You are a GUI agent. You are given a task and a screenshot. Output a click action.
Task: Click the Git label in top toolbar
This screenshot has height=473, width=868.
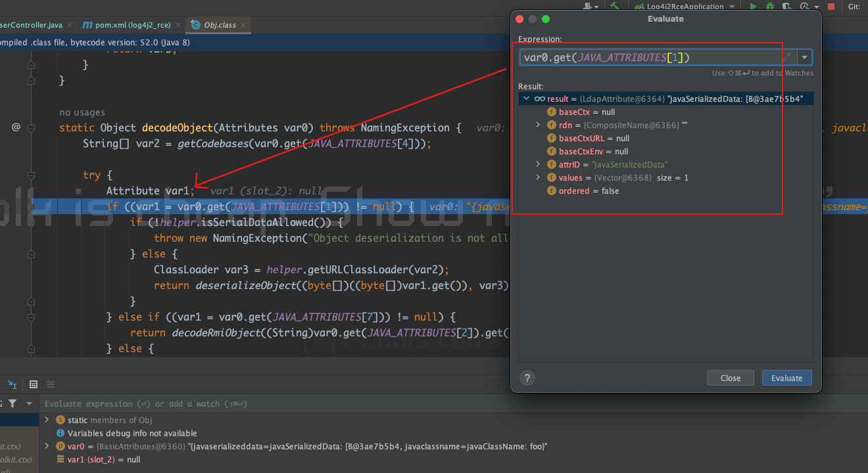[854, 7]
